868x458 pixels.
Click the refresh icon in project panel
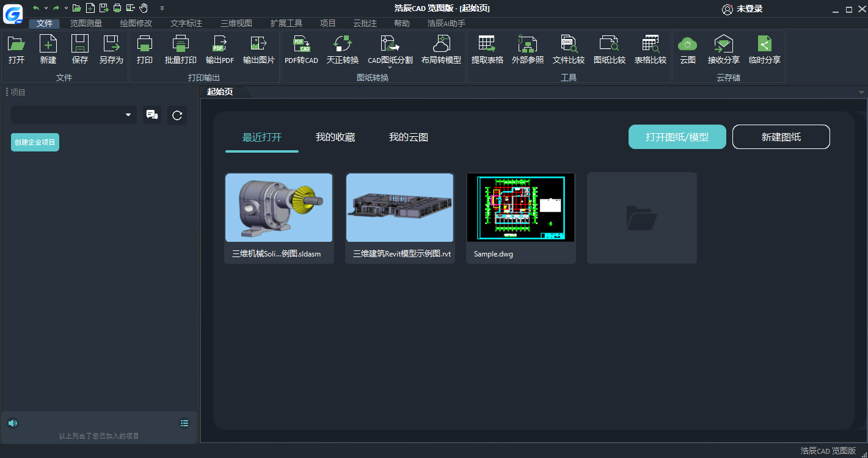pyautogui.click(x=177, y=115)
